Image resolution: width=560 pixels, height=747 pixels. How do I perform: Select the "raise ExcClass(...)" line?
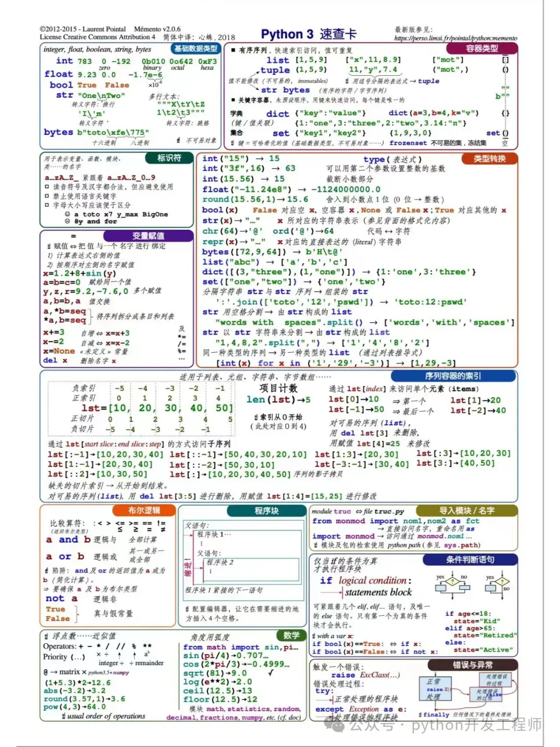(x=366, y=675)
